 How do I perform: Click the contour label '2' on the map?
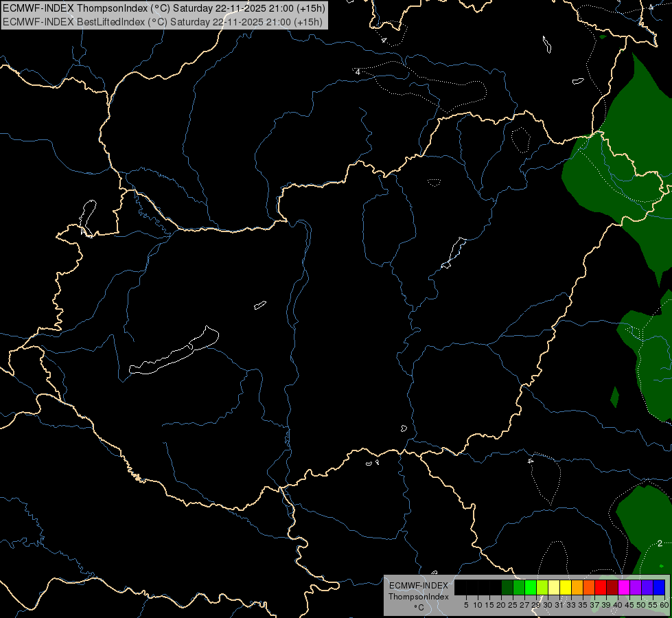click(660, 543)
